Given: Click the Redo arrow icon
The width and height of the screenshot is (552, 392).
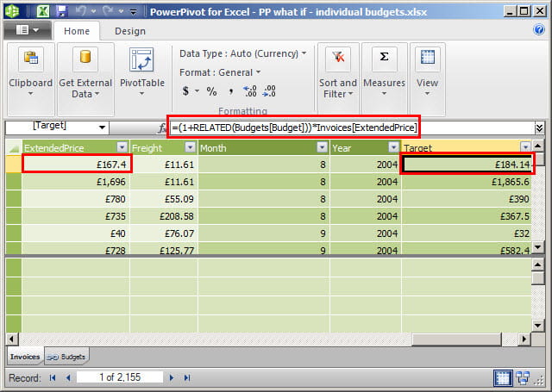Looking at the screenshot, I should tap(108, 11).
